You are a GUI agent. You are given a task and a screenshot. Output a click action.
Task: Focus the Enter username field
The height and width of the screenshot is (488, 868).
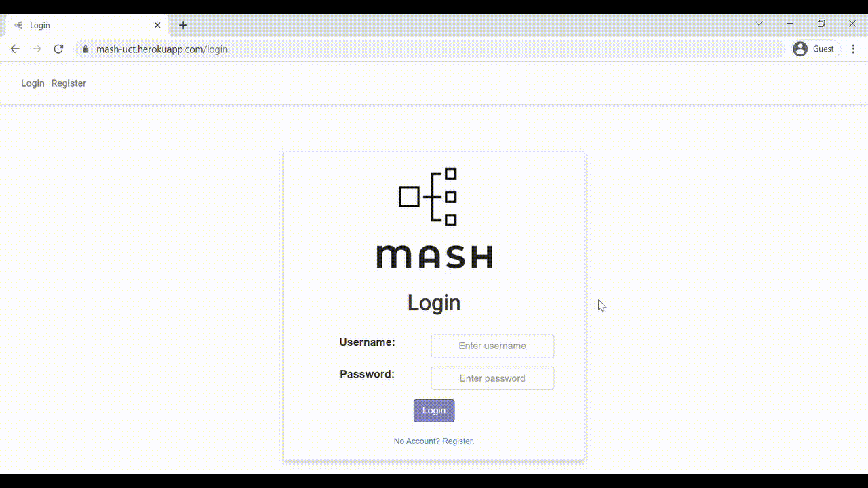point(492,346)
